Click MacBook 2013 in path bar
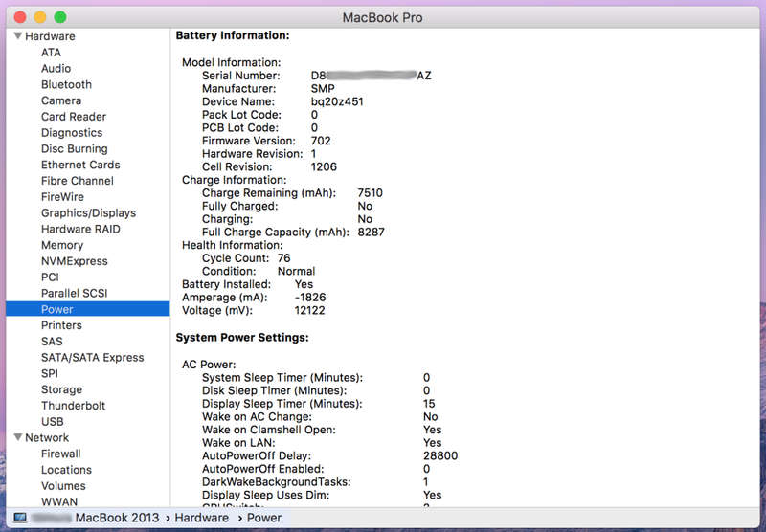This screenshot has height=532, width=766. click(117, 518)
